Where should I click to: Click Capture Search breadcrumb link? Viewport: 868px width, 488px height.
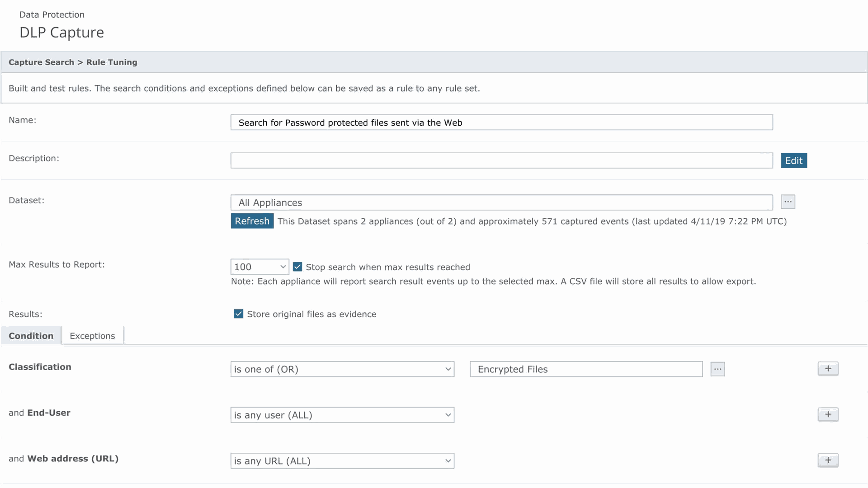[x=41, y=62]
